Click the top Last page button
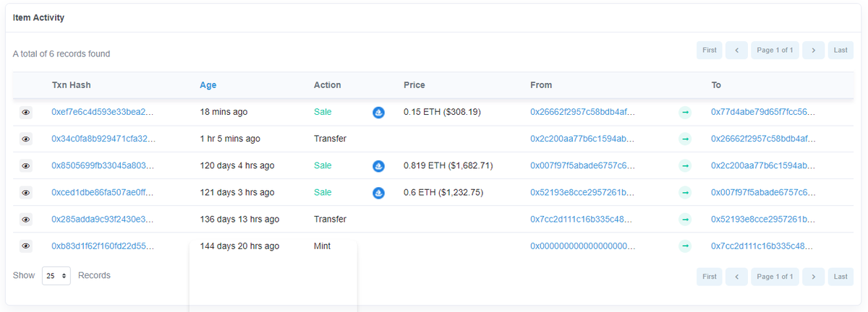This screenshot has height=312, width=868. pyautogui.click(x=841, y=51)
